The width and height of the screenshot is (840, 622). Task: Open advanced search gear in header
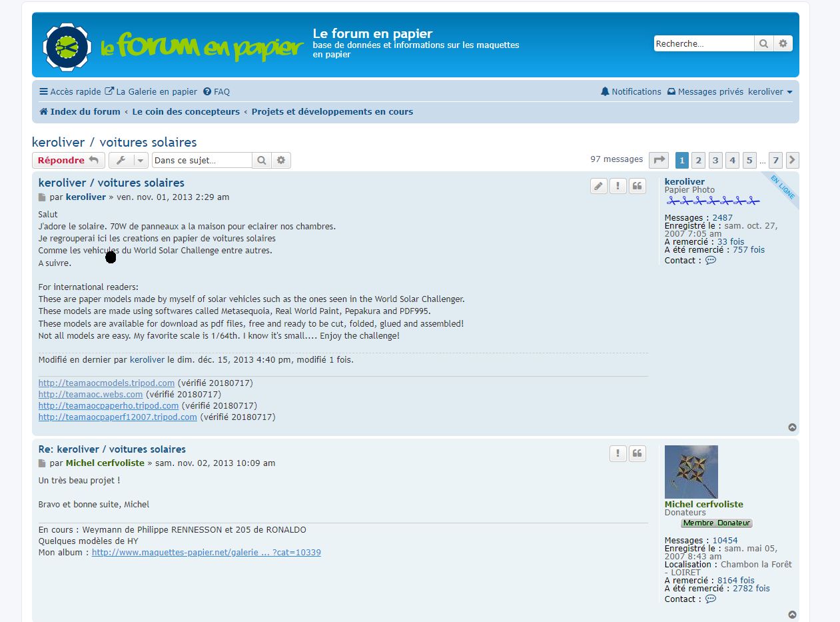[x=783, y=43]
